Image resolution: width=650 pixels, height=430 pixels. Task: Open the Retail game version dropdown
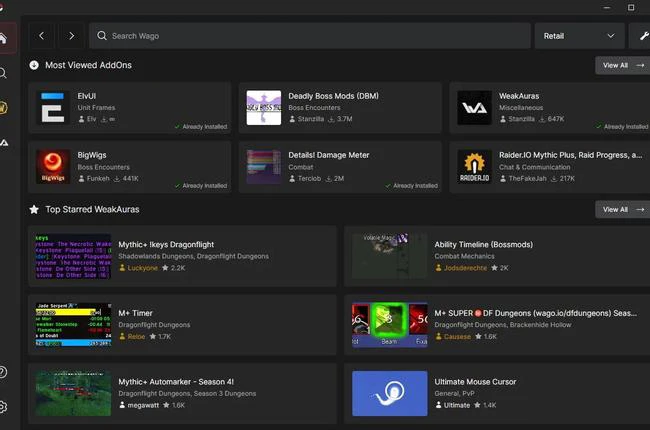[x=579, y=36]
